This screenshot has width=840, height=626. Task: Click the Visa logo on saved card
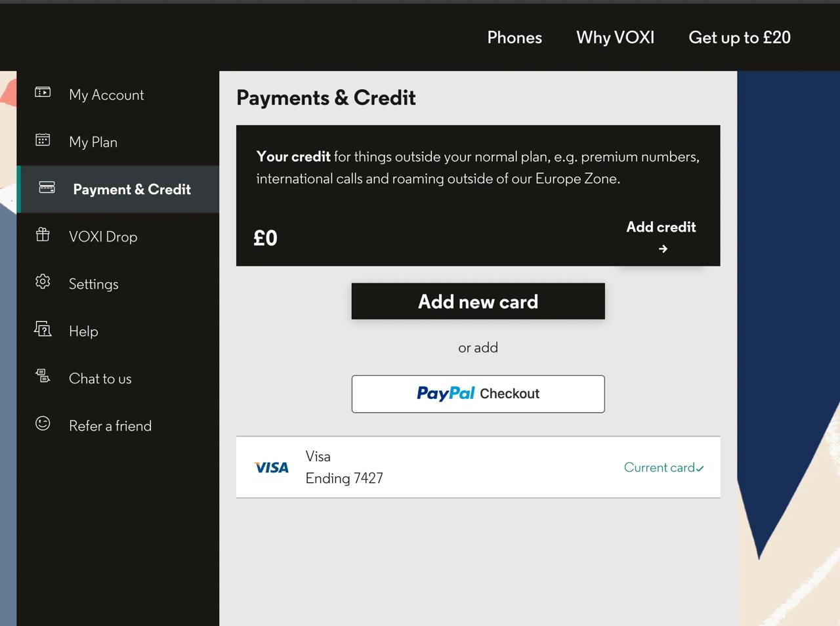(271, 467)
